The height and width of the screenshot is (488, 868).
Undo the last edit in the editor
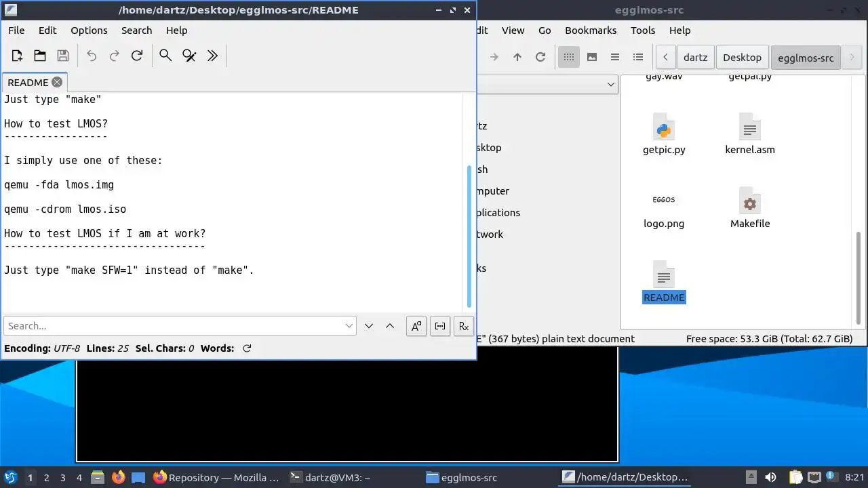92,56
